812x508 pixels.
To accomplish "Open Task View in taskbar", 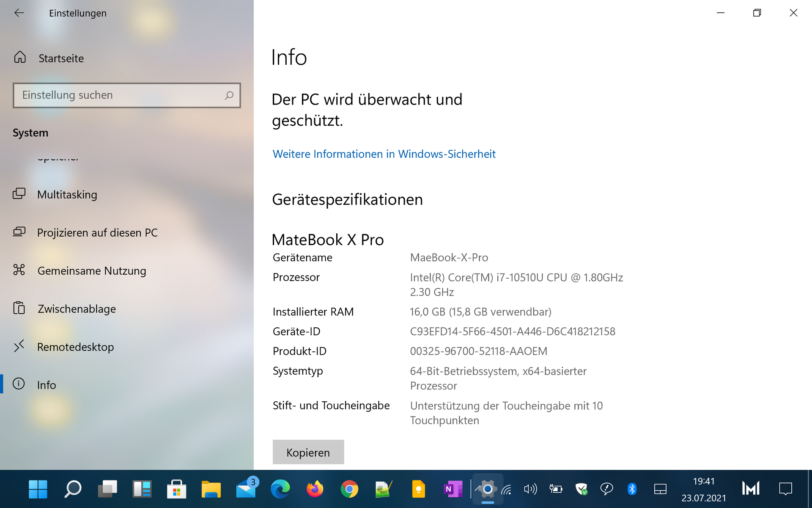I will click(107, 489).
